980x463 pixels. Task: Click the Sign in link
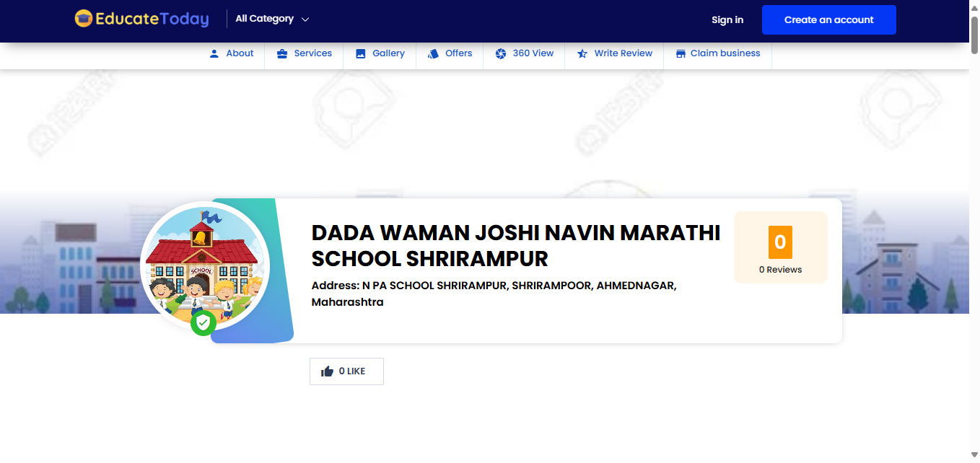727,19
